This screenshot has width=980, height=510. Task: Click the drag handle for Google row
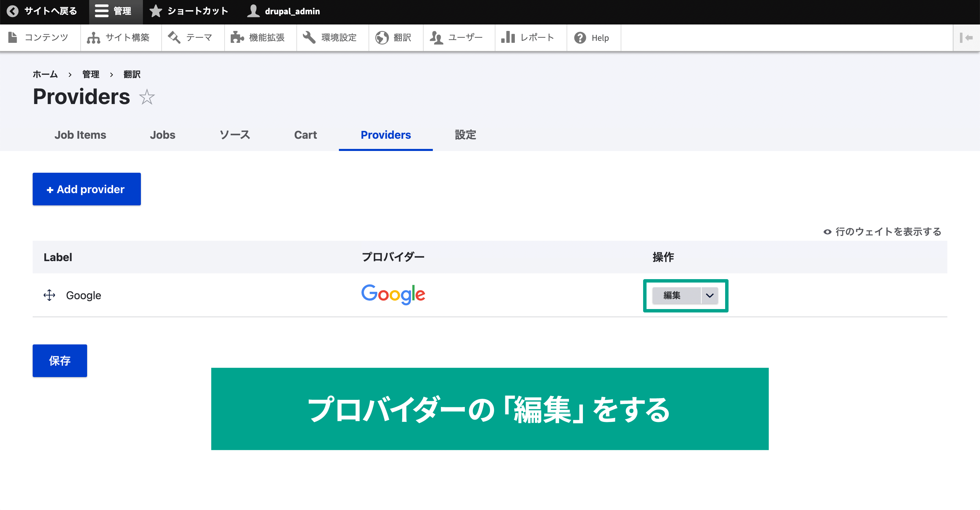[x=49, y=295]
